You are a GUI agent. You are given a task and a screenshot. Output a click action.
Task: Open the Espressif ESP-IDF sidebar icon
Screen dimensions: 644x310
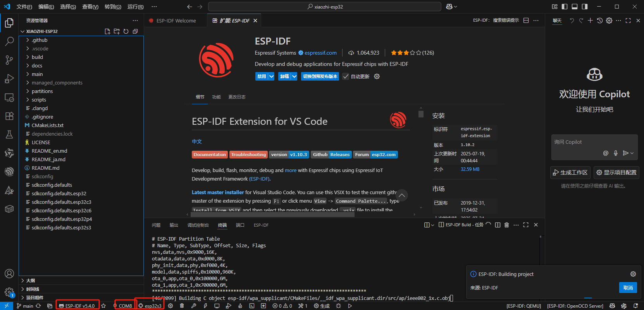point(9,171)
